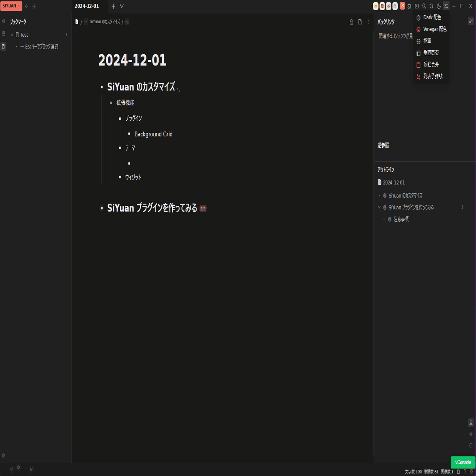Image resolution: width=476 pixels, height=476 pixels.
Task: Open the file tree icon in left dock
Action: coord(3,33)
